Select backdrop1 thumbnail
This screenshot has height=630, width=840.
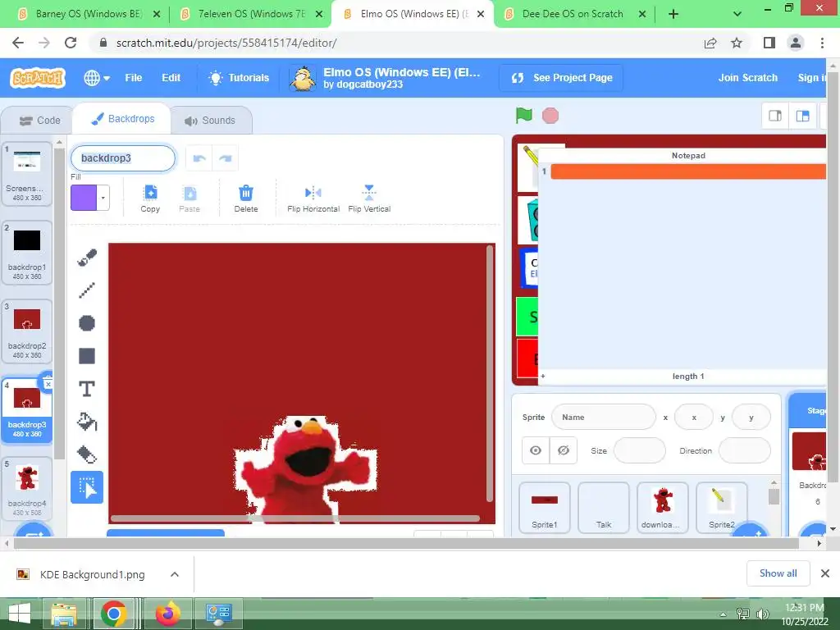tap(27, 252)
